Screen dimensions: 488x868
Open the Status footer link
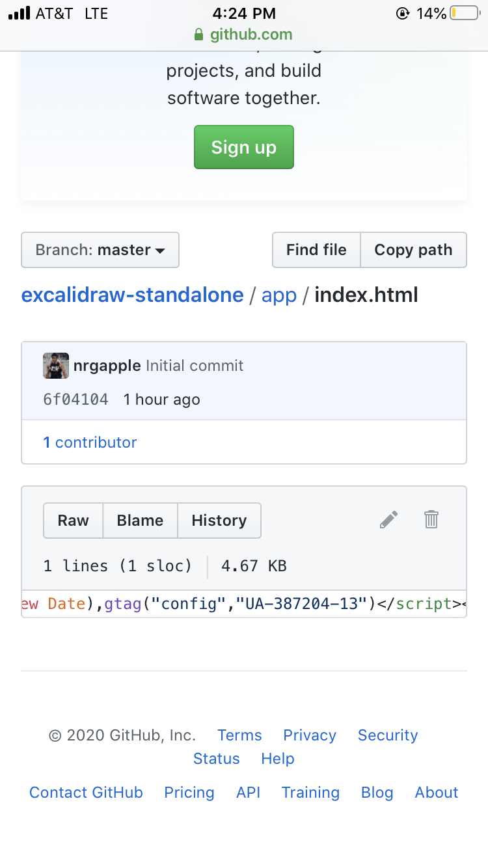click(217, 759)
